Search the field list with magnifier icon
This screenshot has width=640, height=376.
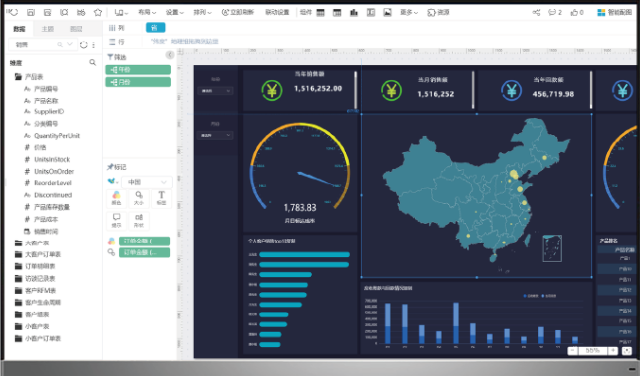93,62
